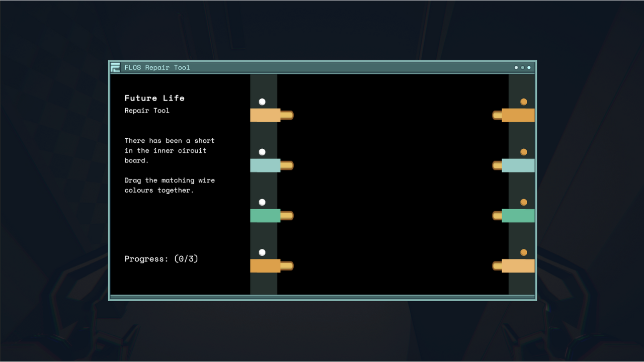Click the dark orange wire socket on the right

[x=513, y=115]
